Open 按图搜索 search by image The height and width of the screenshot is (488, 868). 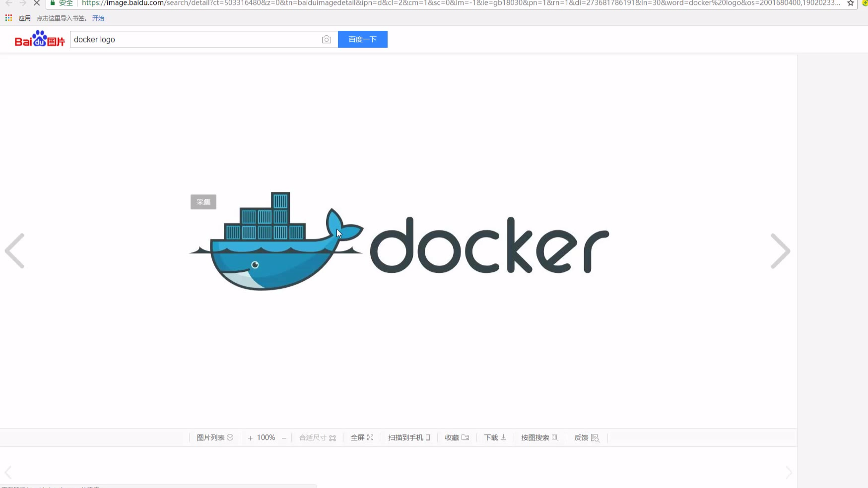click(x=539, y=437)
